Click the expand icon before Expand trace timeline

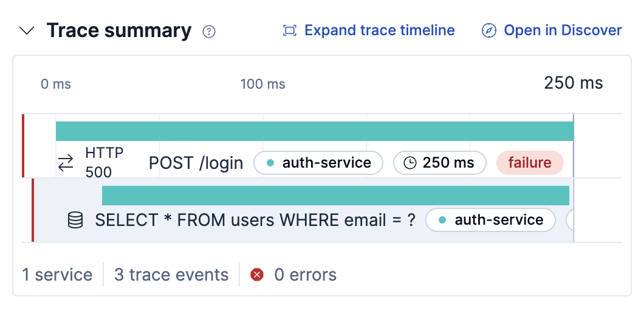coord(290,30)
